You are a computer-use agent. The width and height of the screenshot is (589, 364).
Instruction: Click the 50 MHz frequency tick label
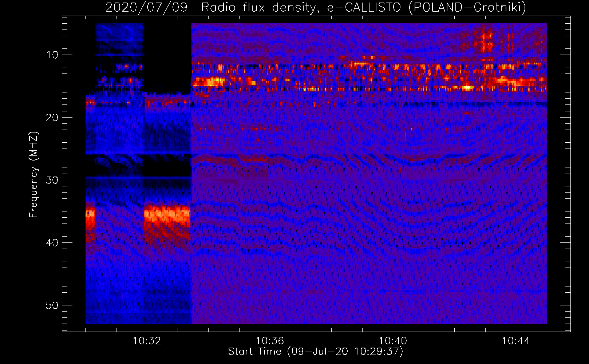click(52, 305)
